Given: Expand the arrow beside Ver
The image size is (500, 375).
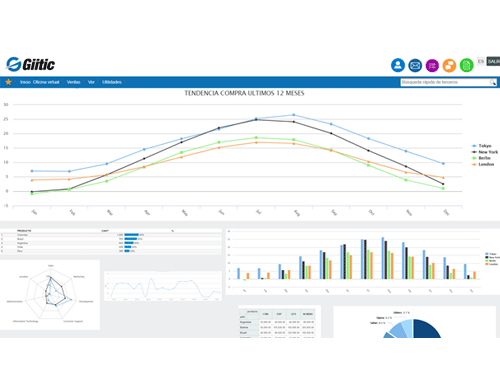Looking at the screenshot, I should [x=97, y=81].
